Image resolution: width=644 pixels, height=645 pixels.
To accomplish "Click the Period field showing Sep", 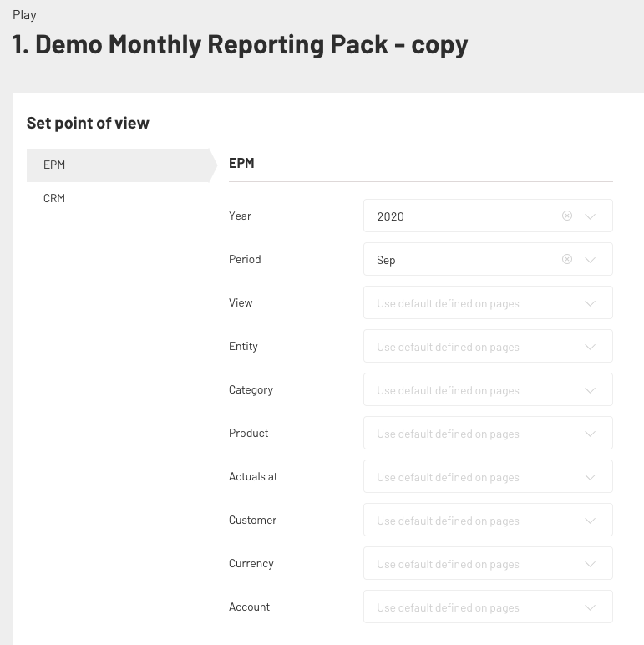I will (x=488, y=259).
